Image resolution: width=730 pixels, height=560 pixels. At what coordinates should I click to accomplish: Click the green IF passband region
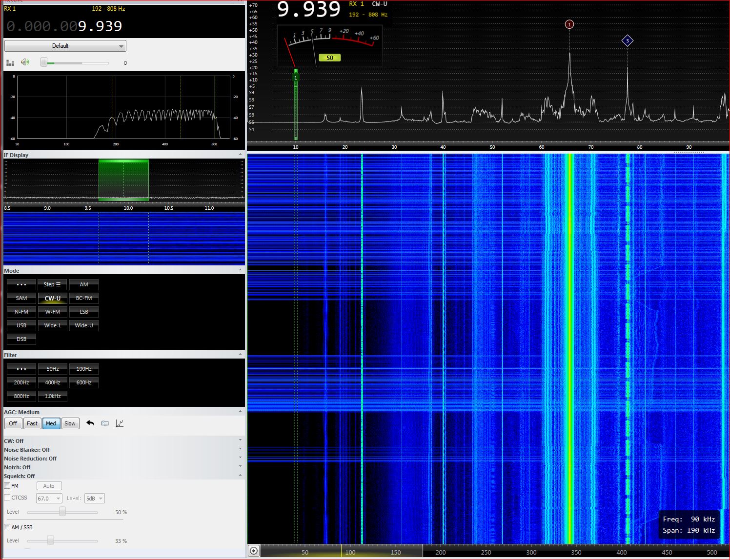(123, 180)
